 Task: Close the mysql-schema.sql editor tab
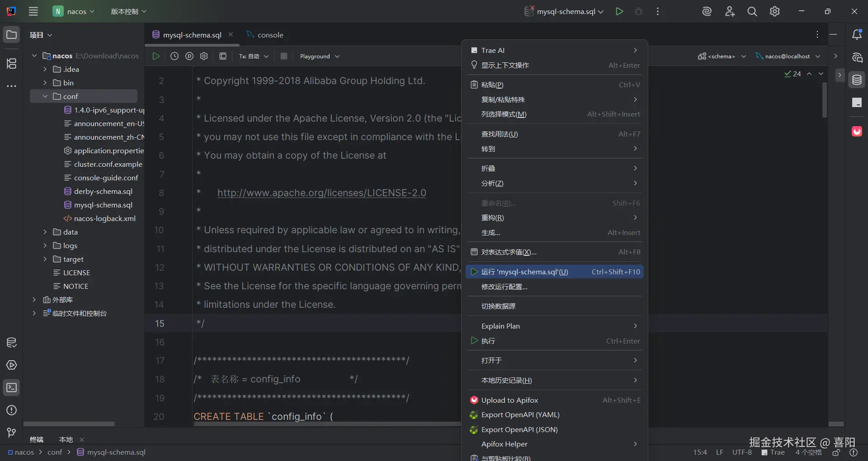tap(231, 34)
